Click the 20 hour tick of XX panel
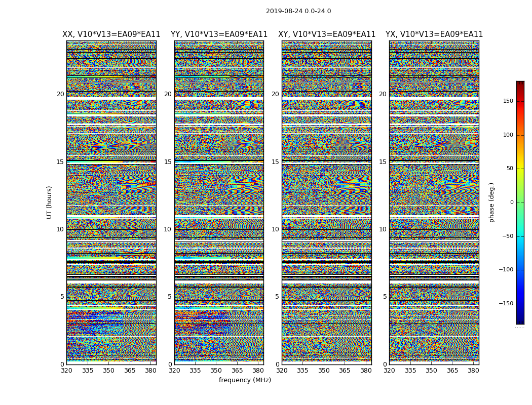532x405 pixels. [60, 94]
